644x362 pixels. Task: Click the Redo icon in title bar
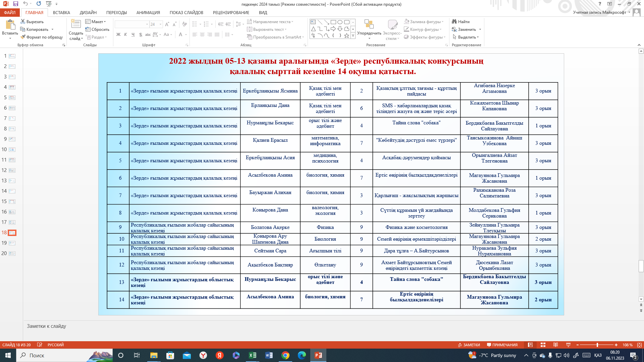pos(39,4)
